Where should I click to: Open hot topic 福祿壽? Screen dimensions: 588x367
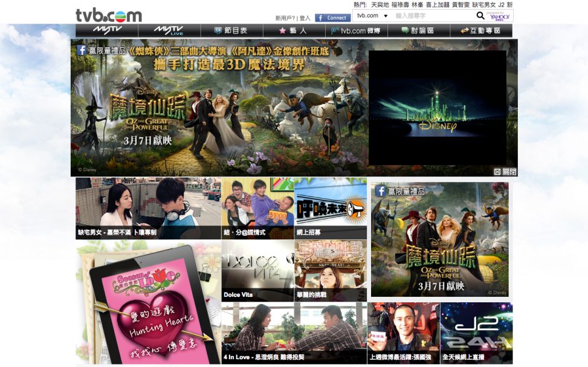[400, 5]
